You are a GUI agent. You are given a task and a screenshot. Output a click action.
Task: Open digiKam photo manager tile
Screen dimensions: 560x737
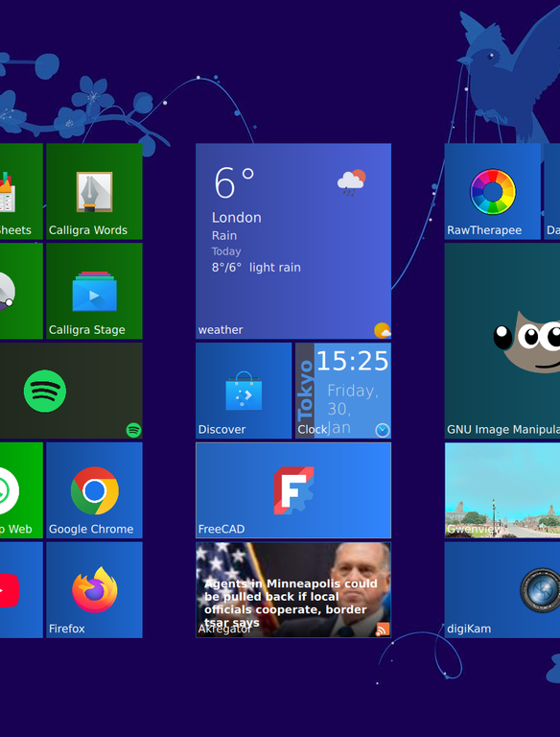point(502,590)
